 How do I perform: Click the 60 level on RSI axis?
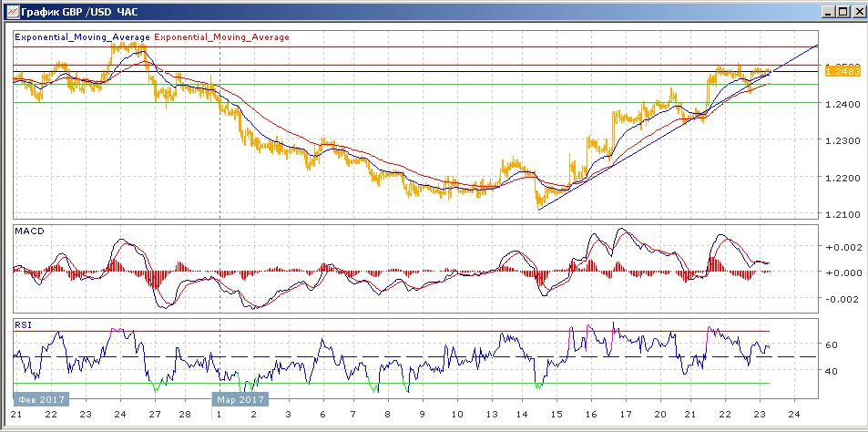[832, 345]
